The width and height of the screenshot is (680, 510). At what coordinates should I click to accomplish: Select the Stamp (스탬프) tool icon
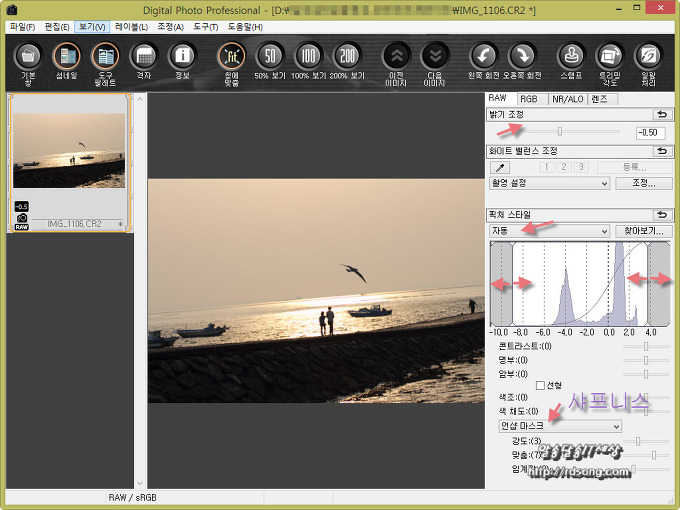tap(570, 56)
